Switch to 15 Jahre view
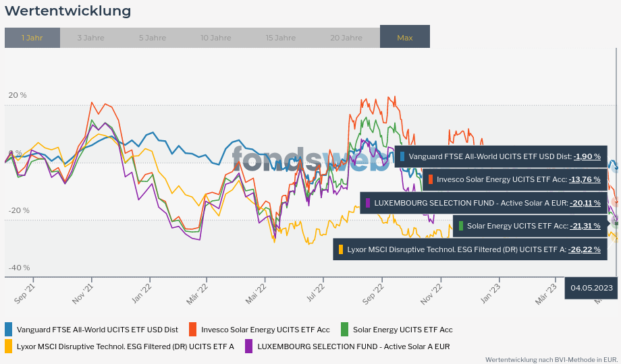The height and width of the screenshot is (364, 621). pyautogui.click(x=281, y=38)
